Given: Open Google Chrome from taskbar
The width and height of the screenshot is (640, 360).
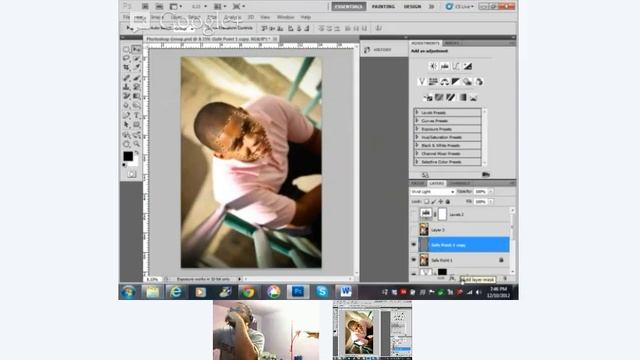Looking at the screenshot, I should point(248,291).
